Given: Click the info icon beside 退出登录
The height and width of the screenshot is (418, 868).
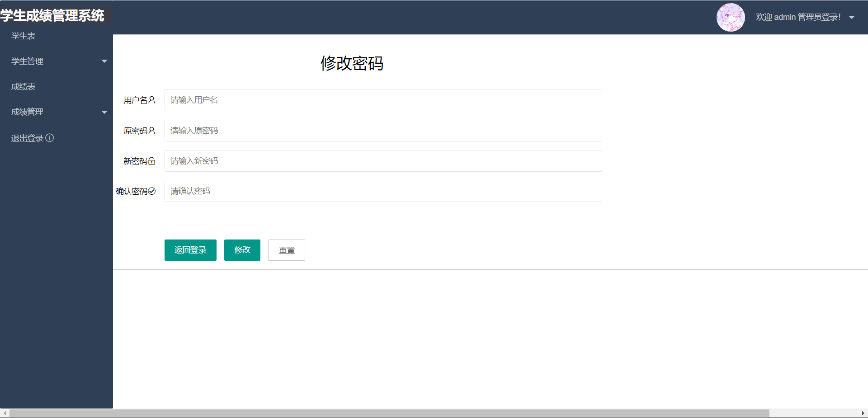Looking at the screenshot, I should (x=50, y=138).
